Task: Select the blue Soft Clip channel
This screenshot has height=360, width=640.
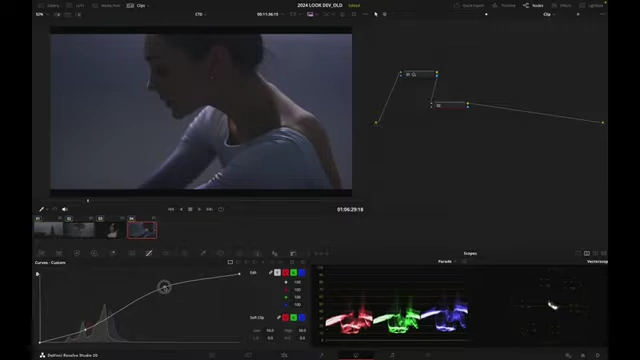Action: tap(302, 317)
